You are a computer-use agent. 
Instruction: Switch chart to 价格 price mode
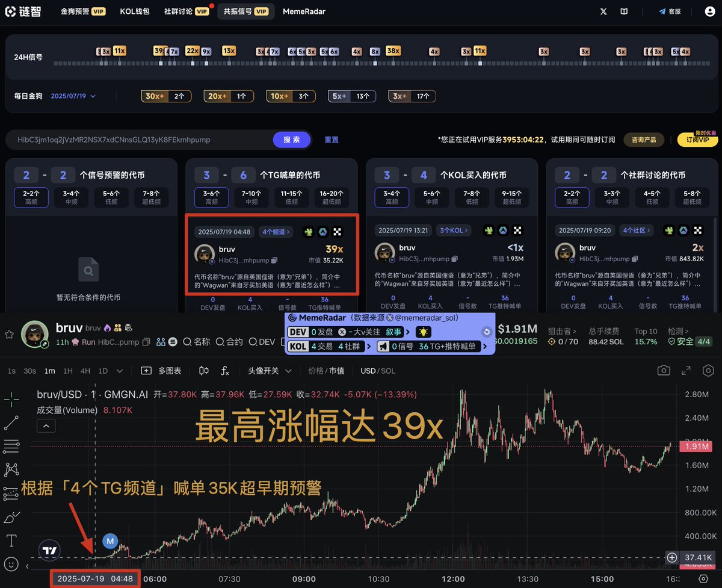click(x=316, y=371)
